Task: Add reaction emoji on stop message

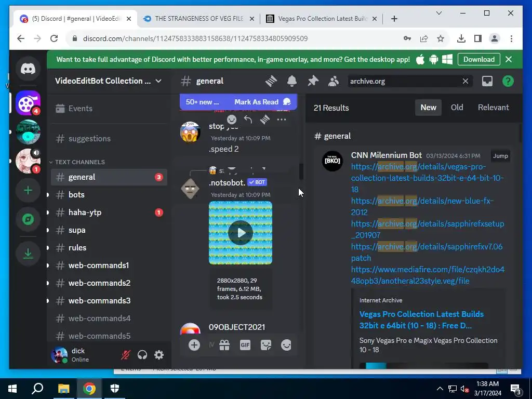Action: point(231,119)
